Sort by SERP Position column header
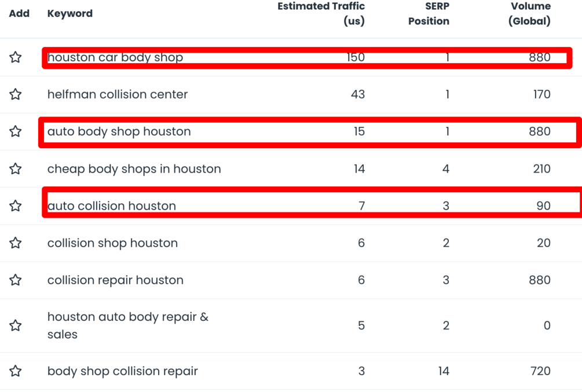 [x=429, y=13]
